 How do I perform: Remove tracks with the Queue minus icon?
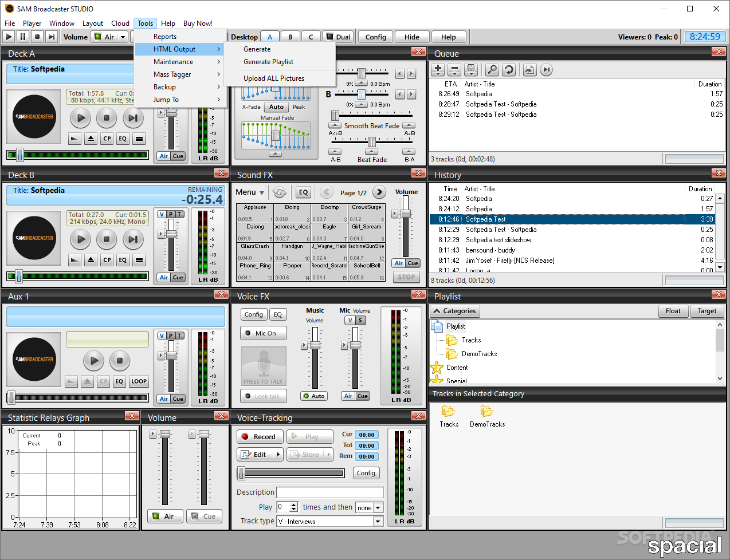[x=454, y=69]
